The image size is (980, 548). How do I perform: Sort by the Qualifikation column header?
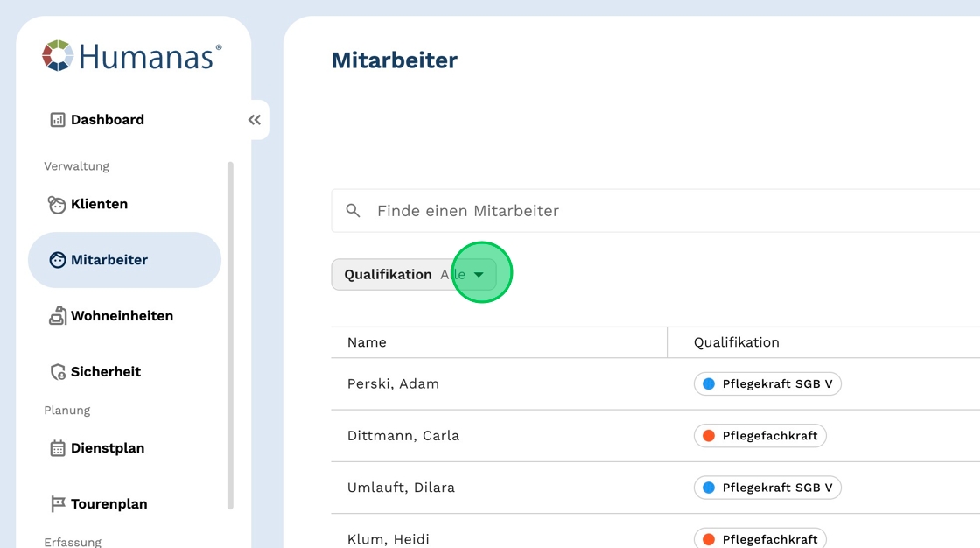pos(736,342)
